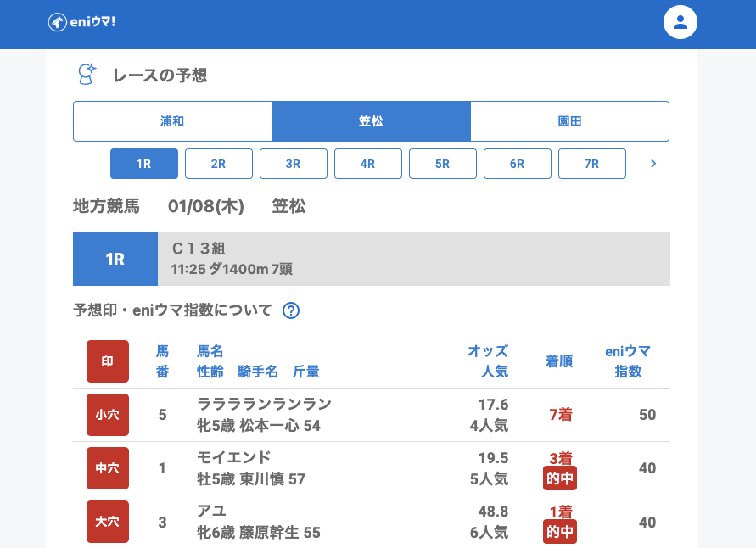Select the 笠松 racecourse tab
Viewport: 756px width, 548px height.
371,121
